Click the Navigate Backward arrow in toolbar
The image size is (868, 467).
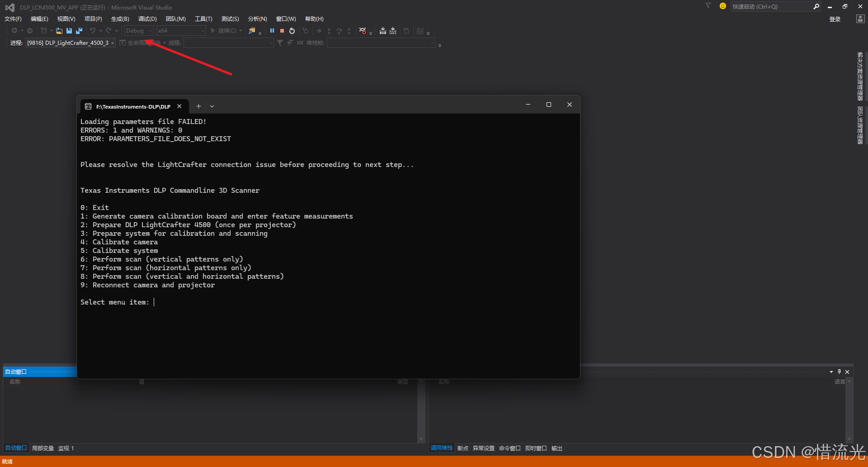14,31
